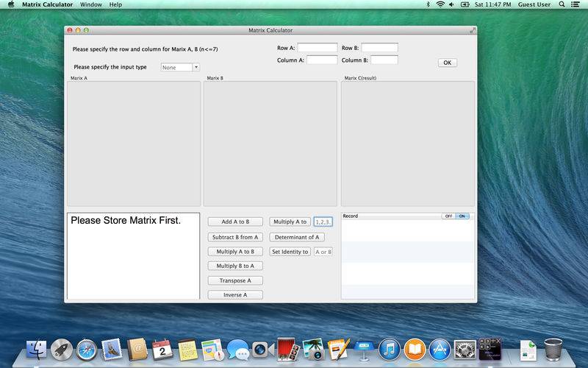Focus the Column A input field
The image size is (588, 368).
pyautogui.click(x=322, y=60)
